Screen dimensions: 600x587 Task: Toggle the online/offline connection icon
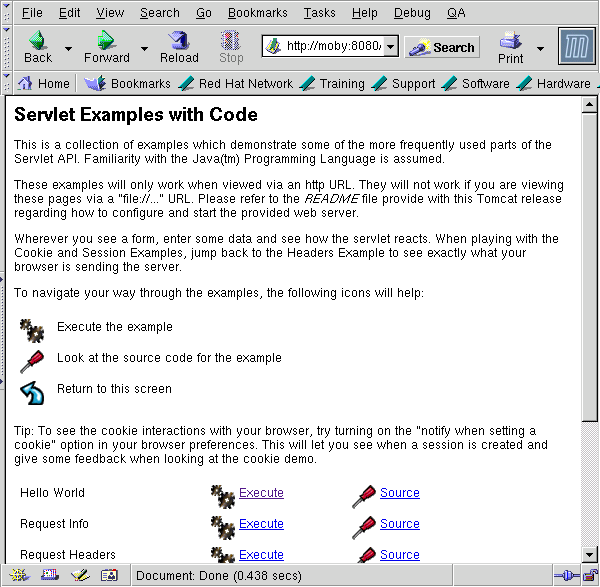tap(565, 575)
